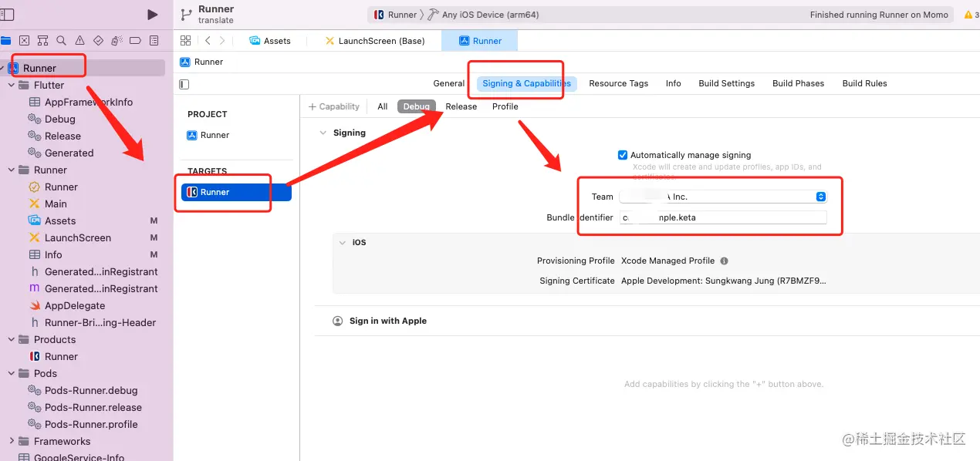Open the Test navigator diamond icon
The image size is (980, 461).
click(x=98, y=40)
